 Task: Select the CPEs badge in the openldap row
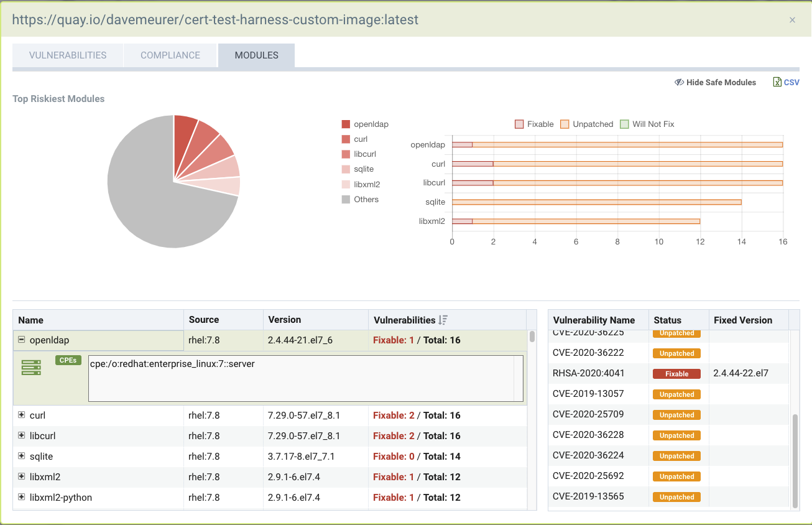click(x=68, y=360)
